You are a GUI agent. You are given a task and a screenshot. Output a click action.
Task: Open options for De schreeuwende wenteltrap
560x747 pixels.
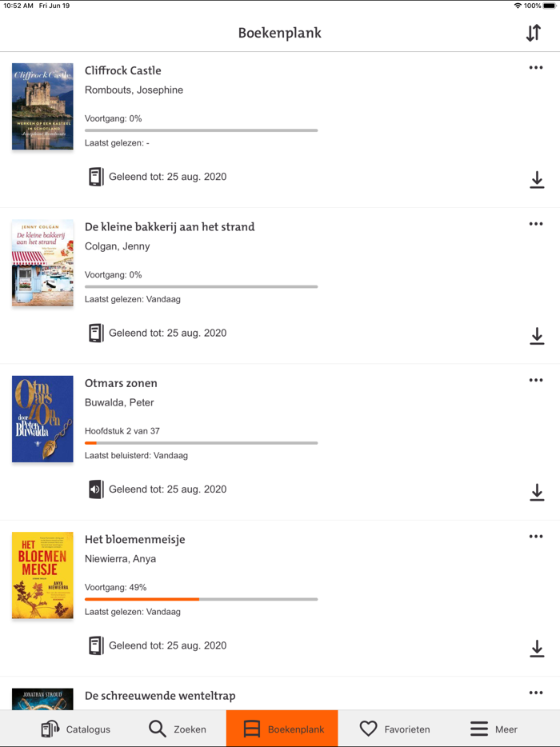point(536,693)
